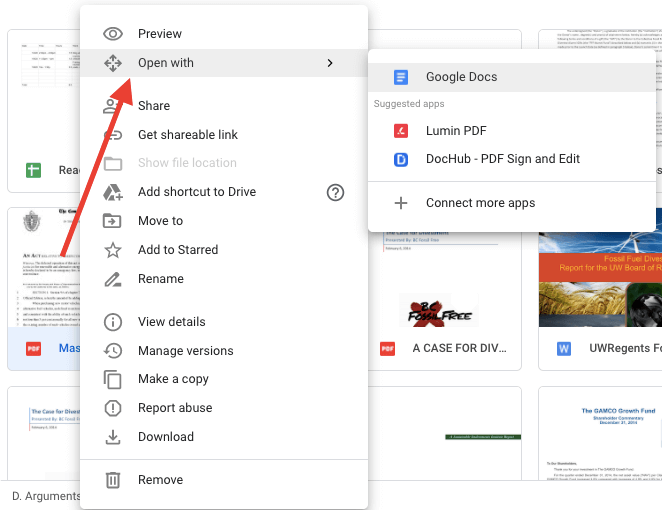
Task: Select the Share menu option
Action: coord(153,106)
